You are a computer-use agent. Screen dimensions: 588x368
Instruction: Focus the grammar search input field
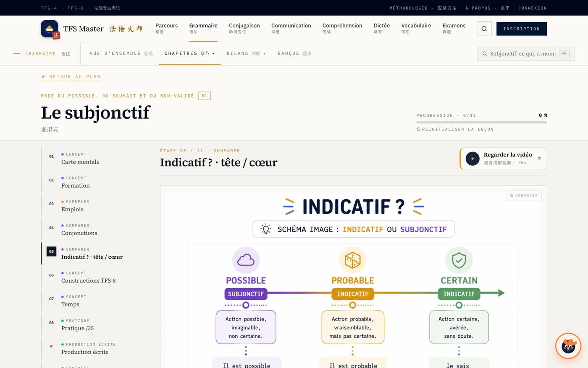tap(526, 53)
